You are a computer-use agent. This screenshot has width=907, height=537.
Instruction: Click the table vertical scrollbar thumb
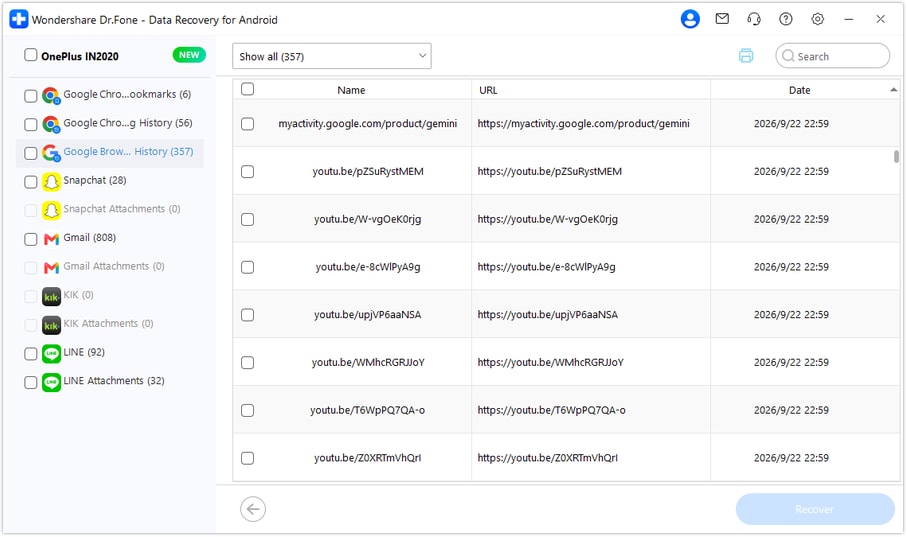click(896, 156)
